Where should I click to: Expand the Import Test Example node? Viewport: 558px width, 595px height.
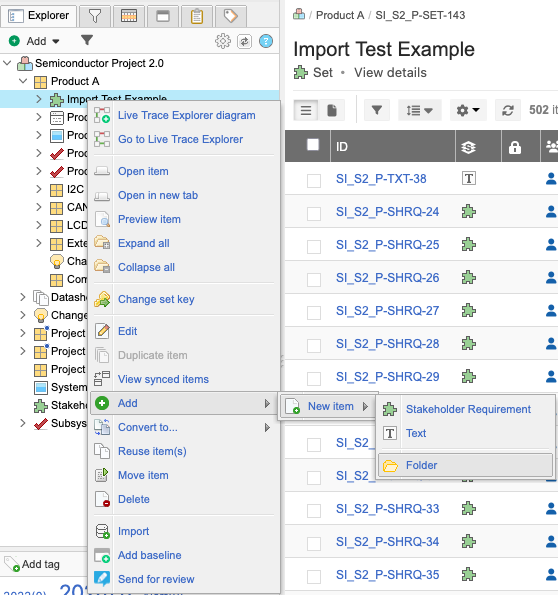39,99
